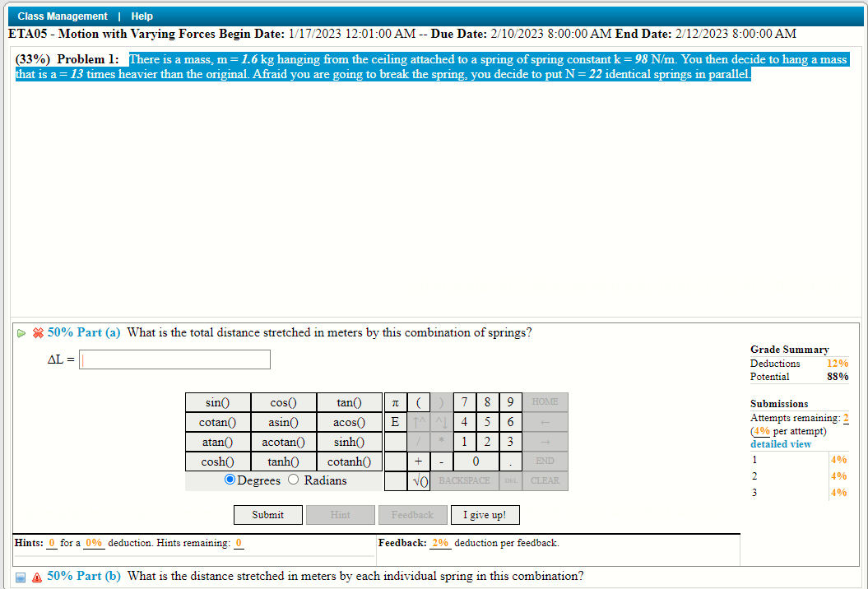Screen dimensions: 868x589
Task: Select Radians radio button
Action: coord(294,480)
